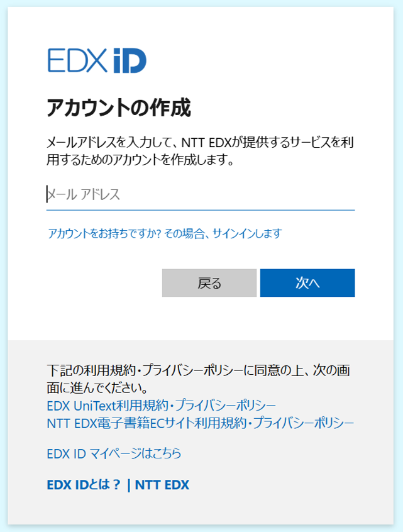This screenshot has height=532, width=403.
Task: Click the vertical bar separator before NTT EDX
Action: pos(128,485)
